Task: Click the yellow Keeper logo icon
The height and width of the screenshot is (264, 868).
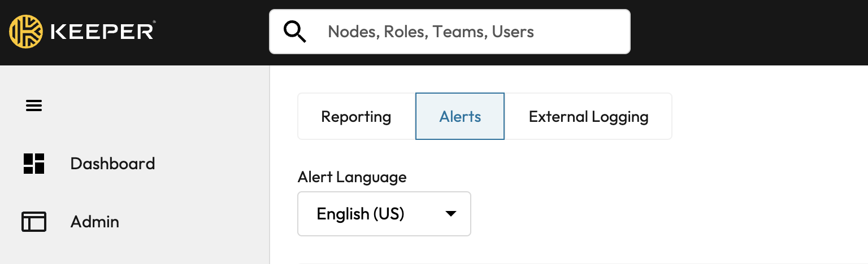Action: pyautogui.click(x=26, y=32)
